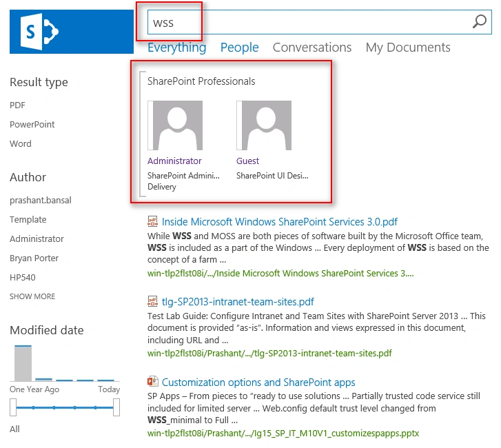
Task: Click the SharePoint logo icon
Action: pyautogui.click(x=39, y=31)
